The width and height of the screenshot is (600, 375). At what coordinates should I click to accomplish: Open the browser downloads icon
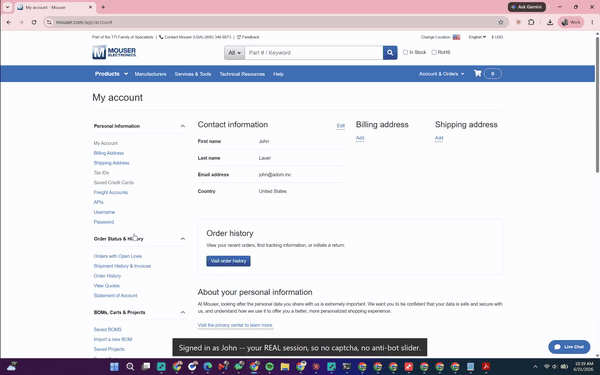(x=550, y=22)
